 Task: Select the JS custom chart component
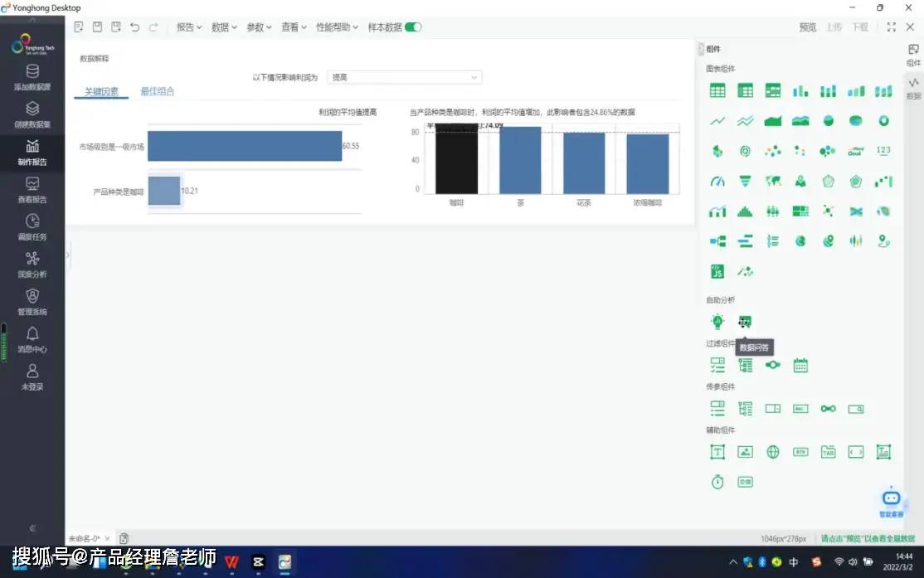coord(717,270)
